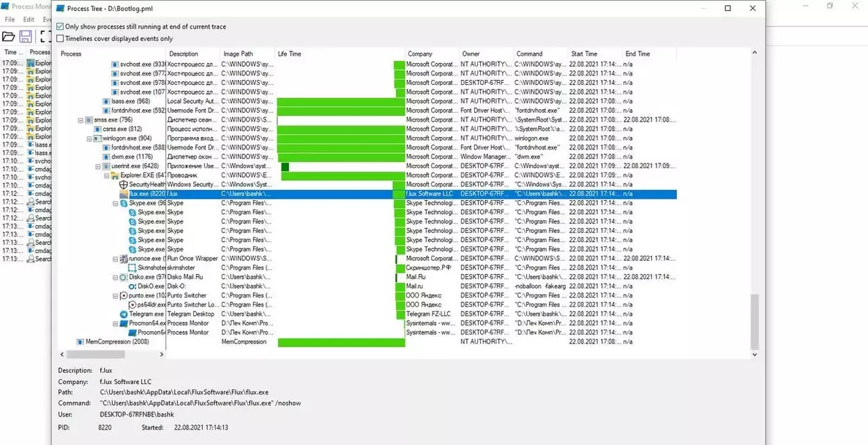Collapse the userinit.exe (6428) node
This screenshot has width=868, height=445.
pyautogui.click(x=98, y=166)
